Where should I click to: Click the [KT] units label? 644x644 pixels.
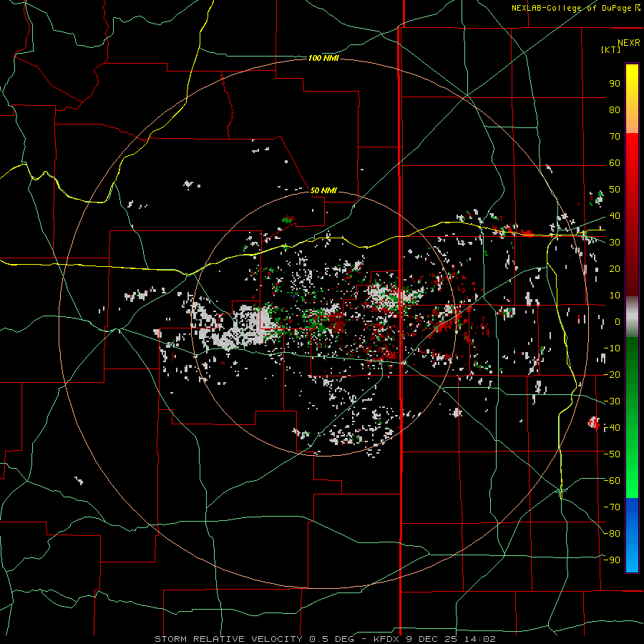tap(611, 49)
